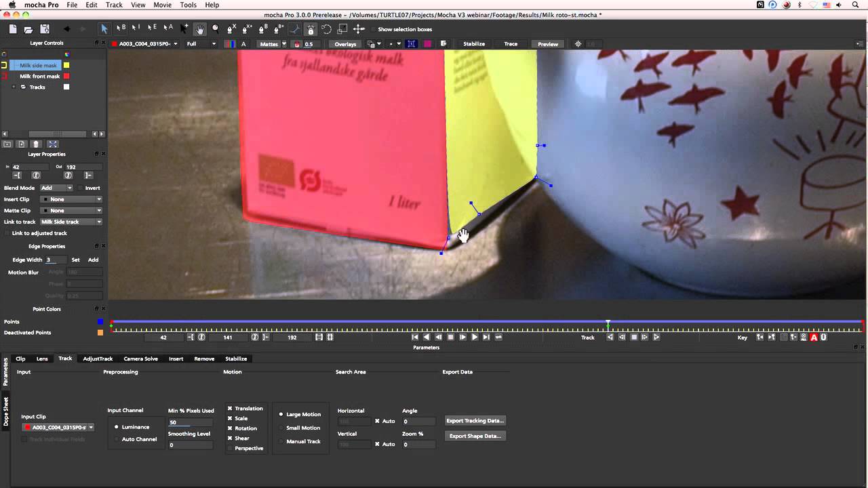The height and width of the screenshot is (488, 868).
Task: Select the Create Bezier layer tool
Action: (263, 28)
